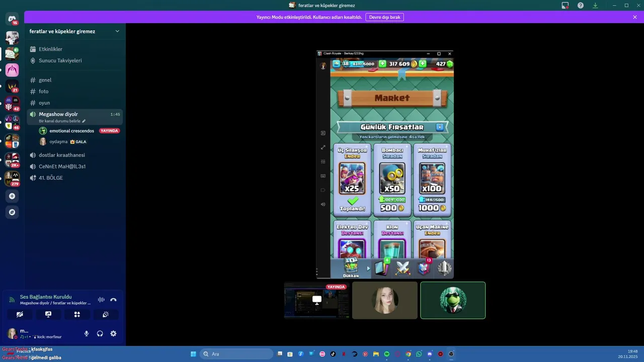Switch to the oyun text channel

74,103
